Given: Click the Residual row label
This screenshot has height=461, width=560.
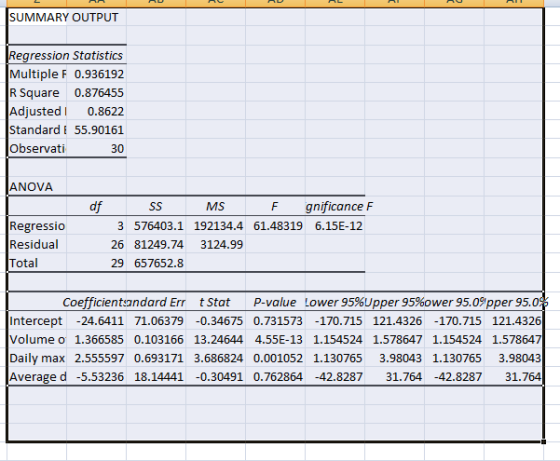Looking at the screenshot, I should click(37, 244).
